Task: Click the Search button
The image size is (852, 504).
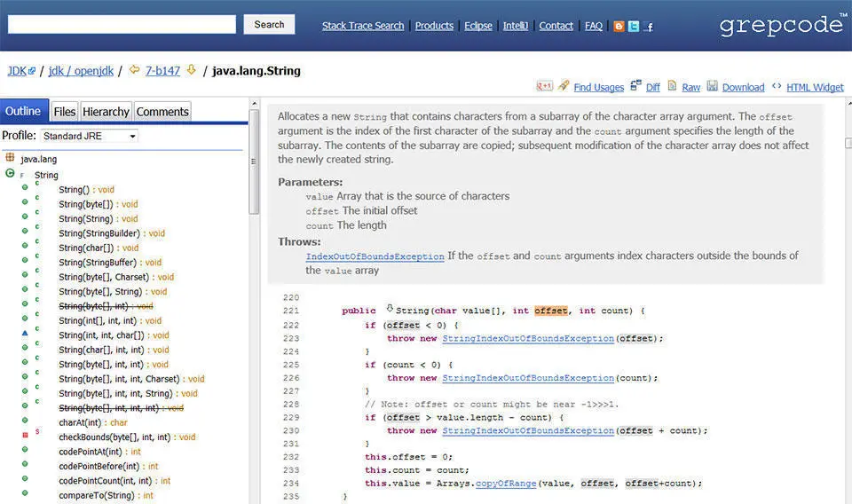Action: (x=269, y=25)
